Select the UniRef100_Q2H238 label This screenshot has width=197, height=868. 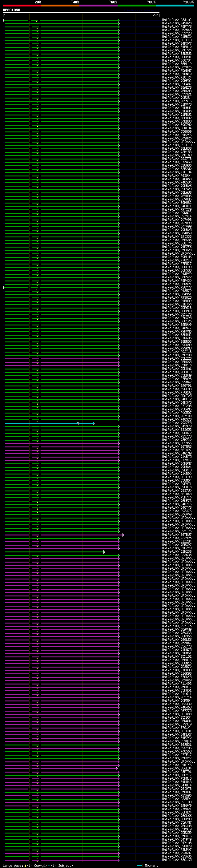point(177,552)
